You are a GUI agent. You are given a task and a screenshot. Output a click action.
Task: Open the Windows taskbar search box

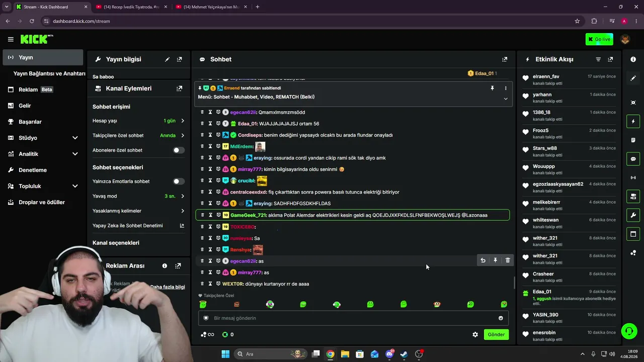pyautogui.click(x=271, y=354)
